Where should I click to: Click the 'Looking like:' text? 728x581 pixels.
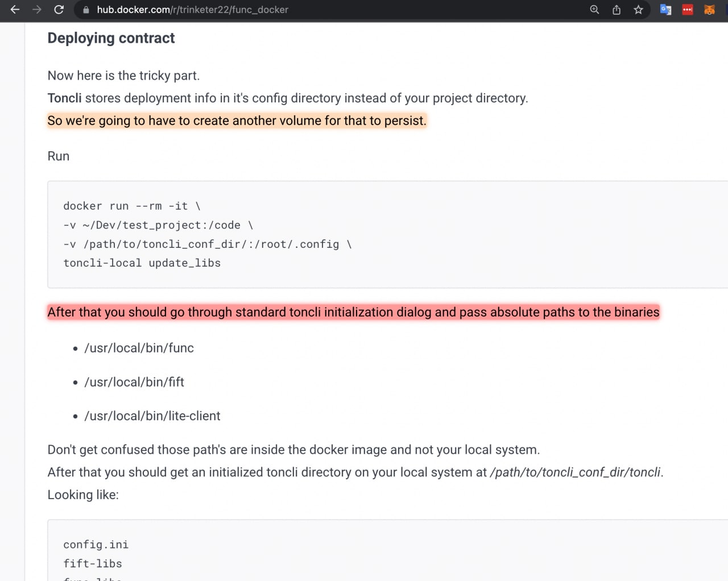click(83, 495)
